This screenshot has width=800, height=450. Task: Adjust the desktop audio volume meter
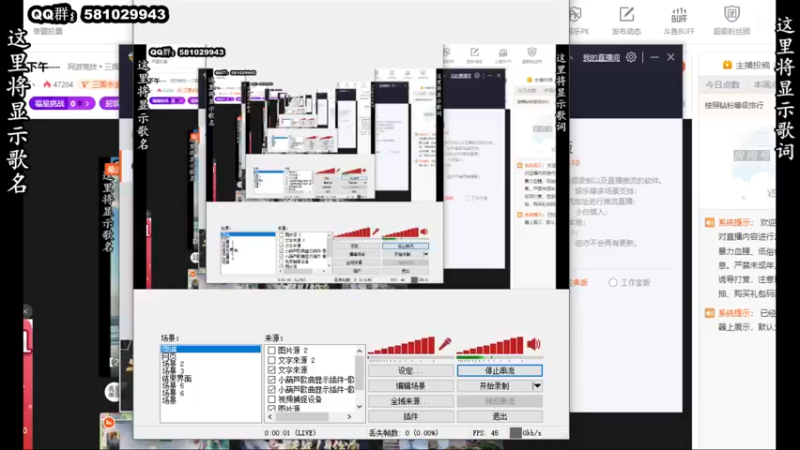click(x=490, y=345)
